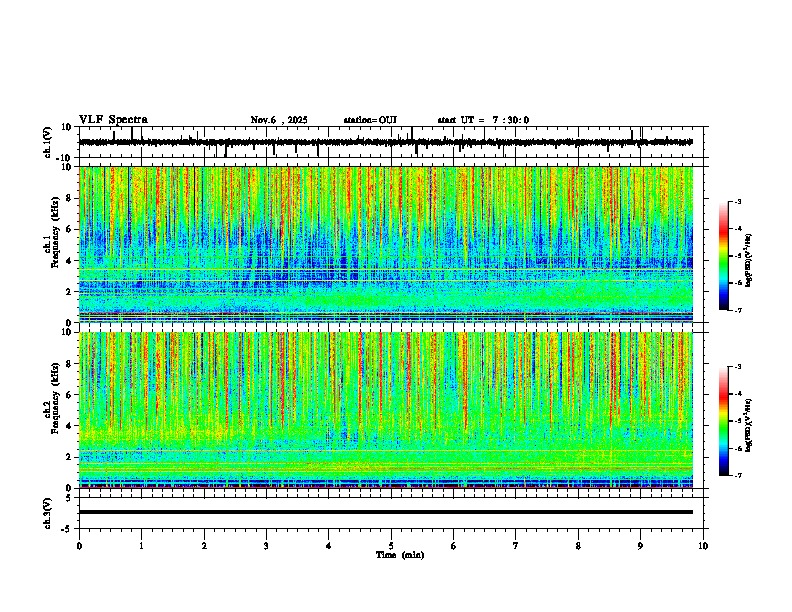
Task: Click the "2" kHz tick on ch.2 frequency axis
Action: (x=69, y=457)
